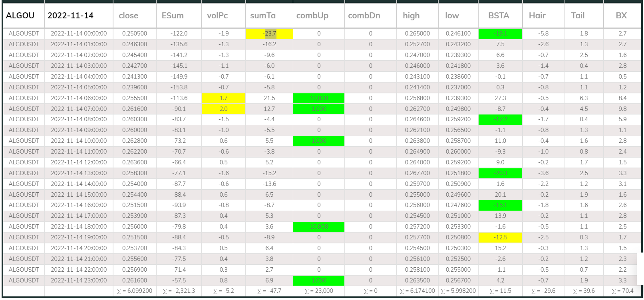644x300 pixels.
Task: Select yellow volPc cell 2.0
Action: (223, 109)
